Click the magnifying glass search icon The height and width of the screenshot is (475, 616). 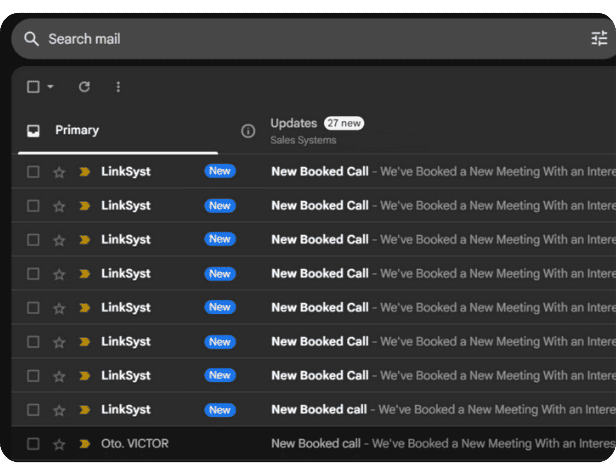click(x=31, y=39)
